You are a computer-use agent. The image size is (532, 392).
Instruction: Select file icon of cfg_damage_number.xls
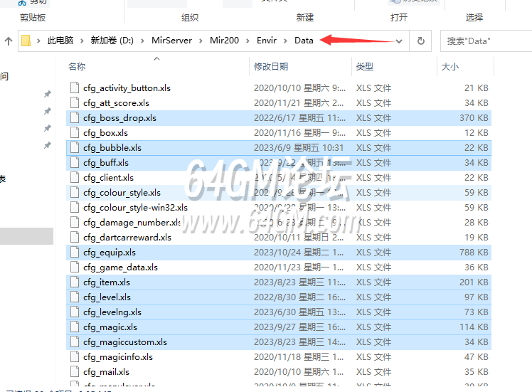click(75, 222)
